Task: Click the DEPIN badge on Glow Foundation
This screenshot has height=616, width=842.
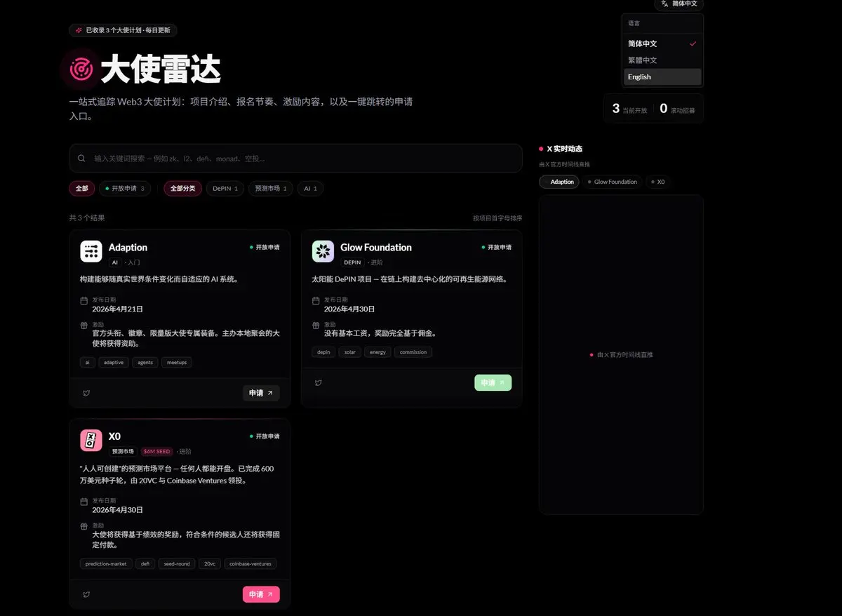Action: (x=352, y=262)
